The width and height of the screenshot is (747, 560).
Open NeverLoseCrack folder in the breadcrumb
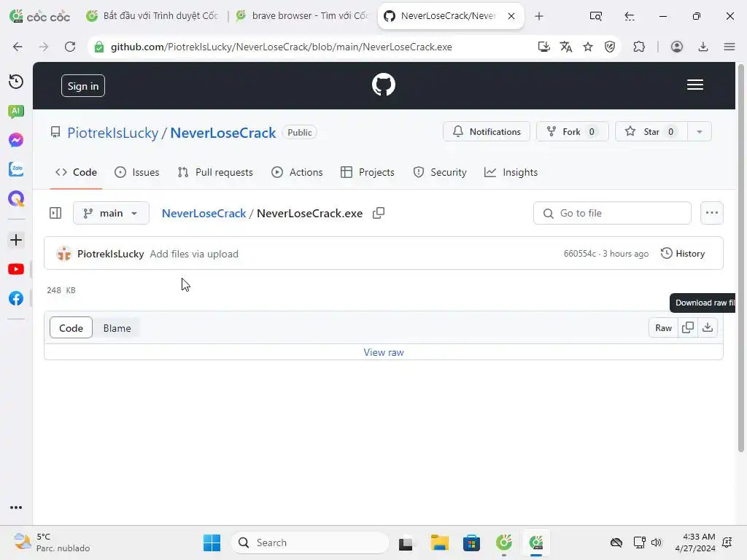click(204, 214)
